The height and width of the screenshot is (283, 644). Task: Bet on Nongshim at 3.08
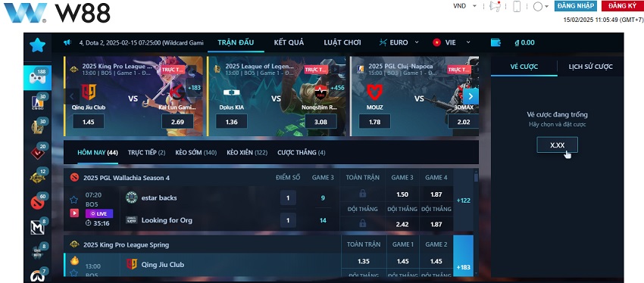[320, 121]
